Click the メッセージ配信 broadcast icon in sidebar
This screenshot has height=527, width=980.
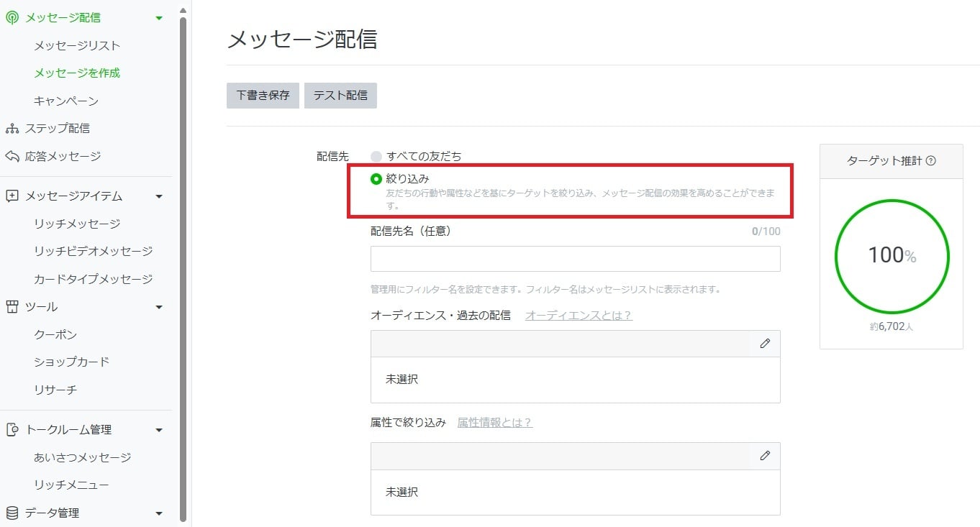[13, 17]
